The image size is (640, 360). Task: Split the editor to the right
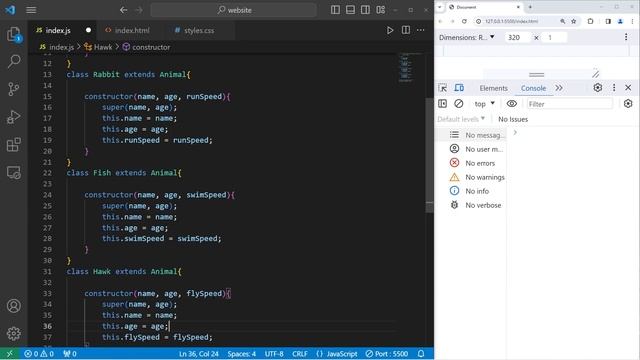click(406, 30)
